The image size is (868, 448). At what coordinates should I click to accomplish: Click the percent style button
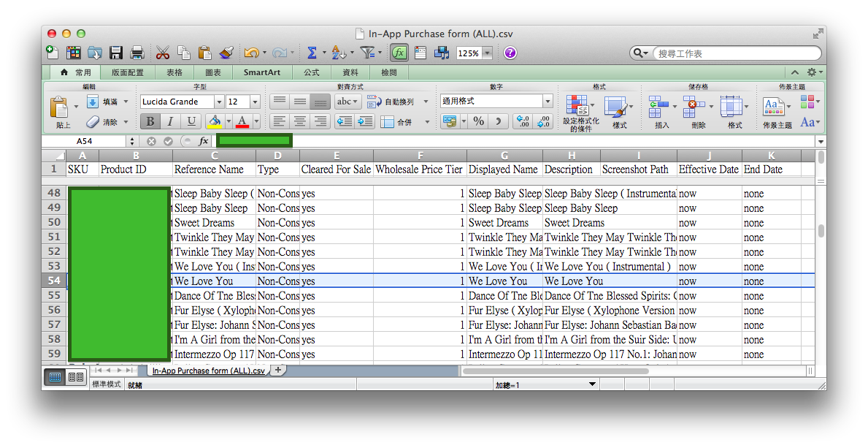(478, 121)
